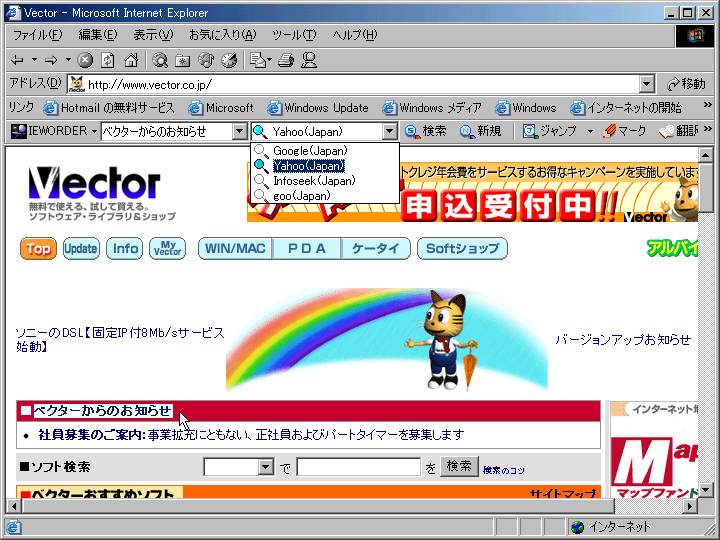Click the 翻訳 translate button

click(679, 131)
